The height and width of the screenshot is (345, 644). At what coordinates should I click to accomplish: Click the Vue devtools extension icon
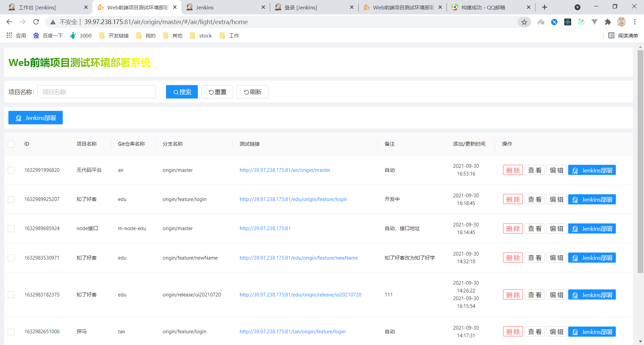click(594, 22)
